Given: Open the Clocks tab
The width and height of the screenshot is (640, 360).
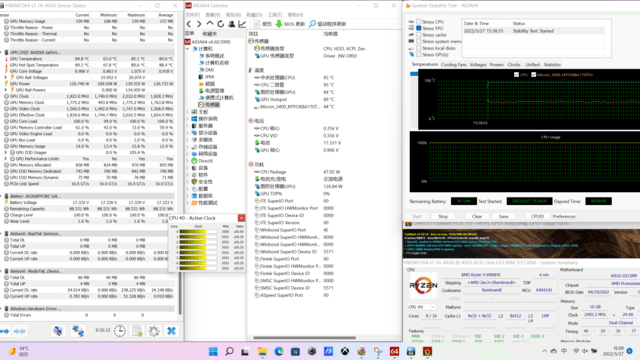Looking at the screenshot, I should [514, 64].
